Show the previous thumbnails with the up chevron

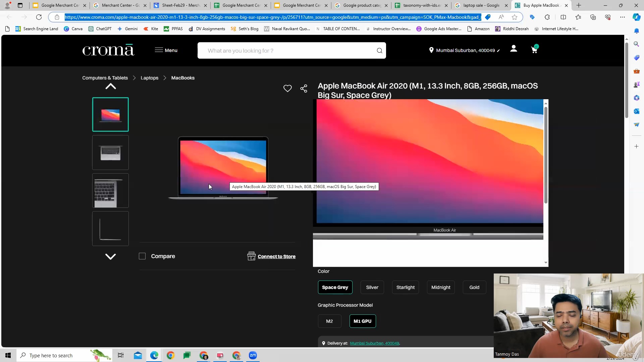point(111,86)
